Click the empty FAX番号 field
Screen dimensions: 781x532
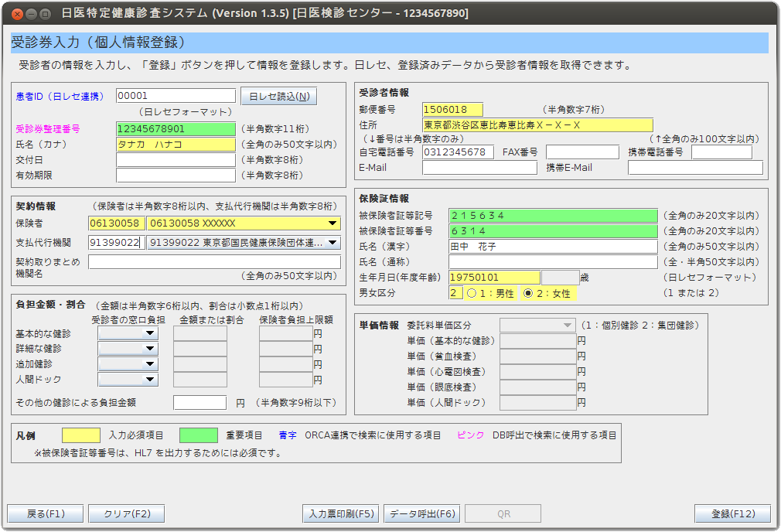[x=582, y=152]
